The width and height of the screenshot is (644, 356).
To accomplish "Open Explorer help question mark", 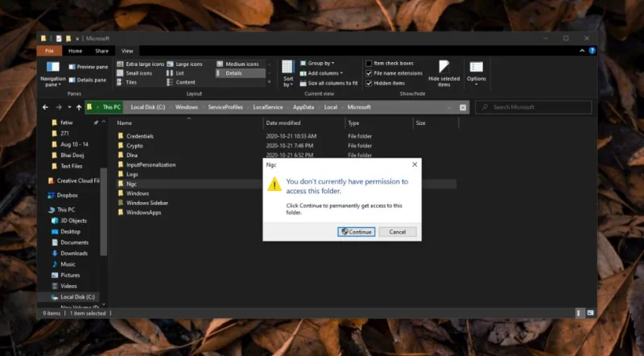I will tap(592, 51).
